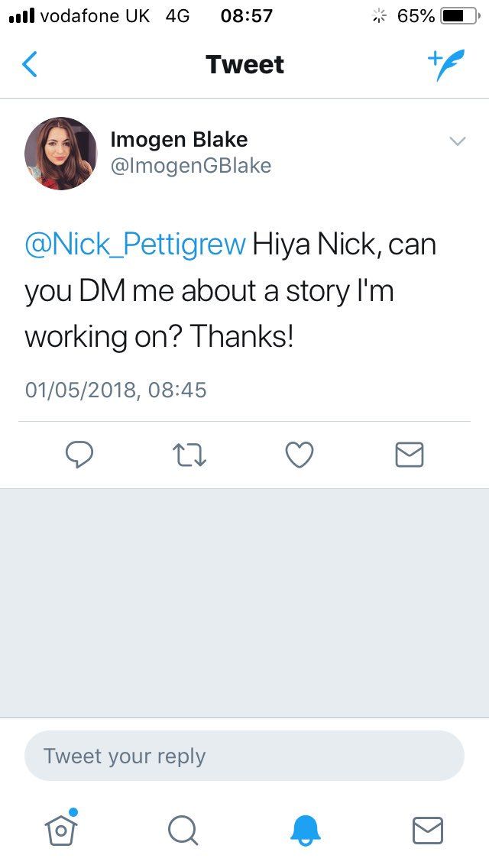Like the tweet with heart icon
The height and width of the screenshot is (868, 489).
[x=300, y=455]
